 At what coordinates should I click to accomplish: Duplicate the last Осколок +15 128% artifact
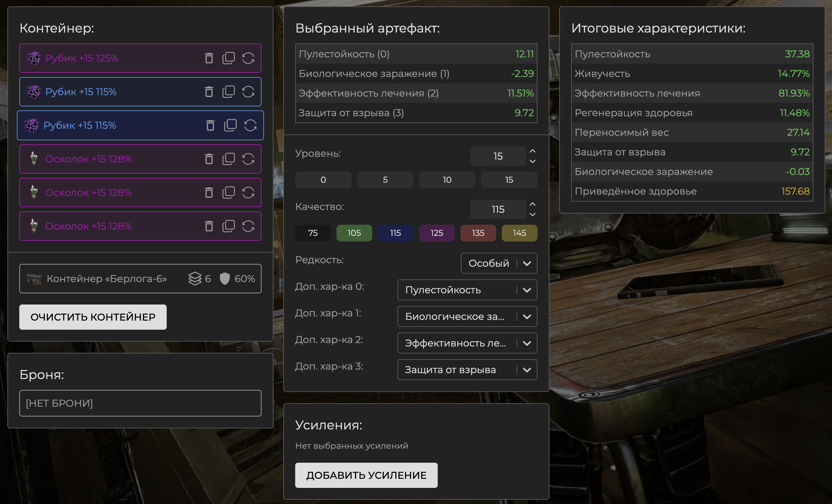pyautogui.click(x=229, y=226)
